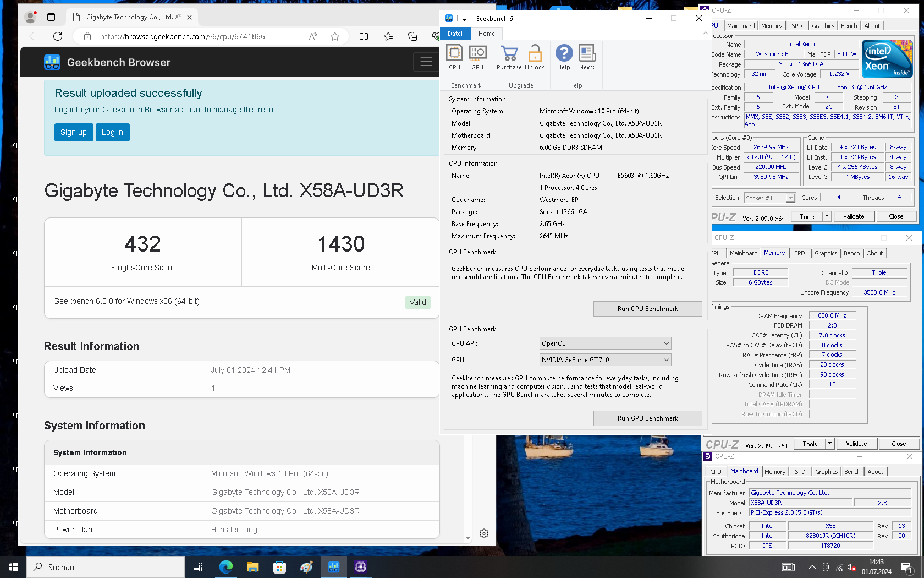Open File Explorer from the taskbar
Screen dimensions: 924x578
click(x=253, y=567)
